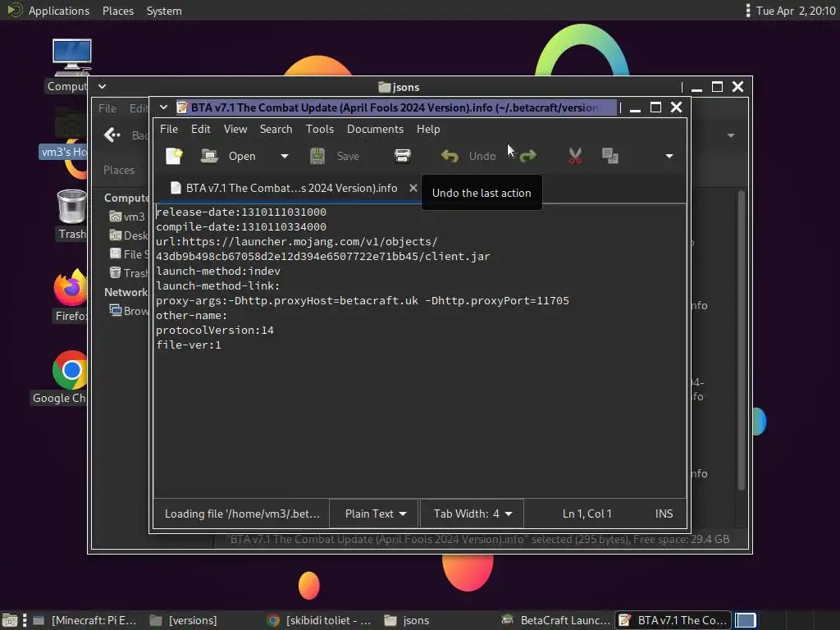
Task: Open the Places menu in top panel
Action: [x=118, y=11]
